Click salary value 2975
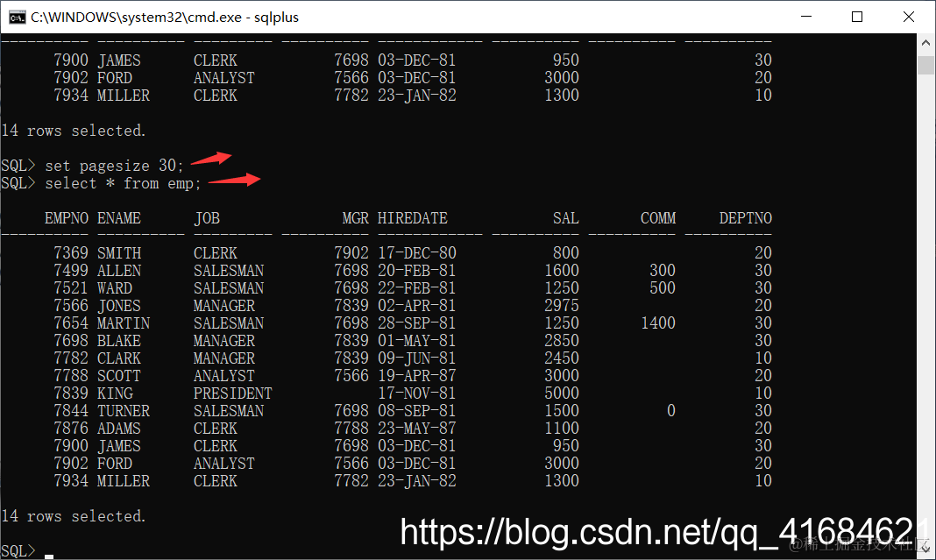 pos(562,306)
